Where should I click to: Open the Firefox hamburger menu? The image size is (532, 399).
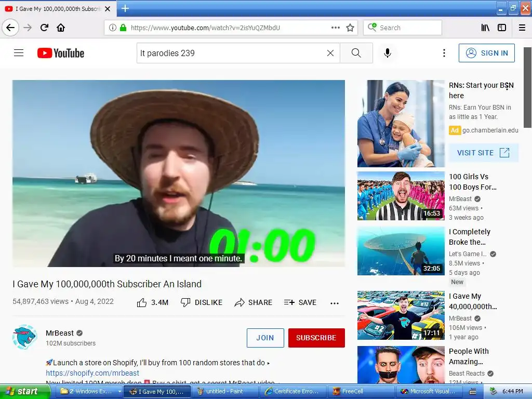[x=522, y=28]
